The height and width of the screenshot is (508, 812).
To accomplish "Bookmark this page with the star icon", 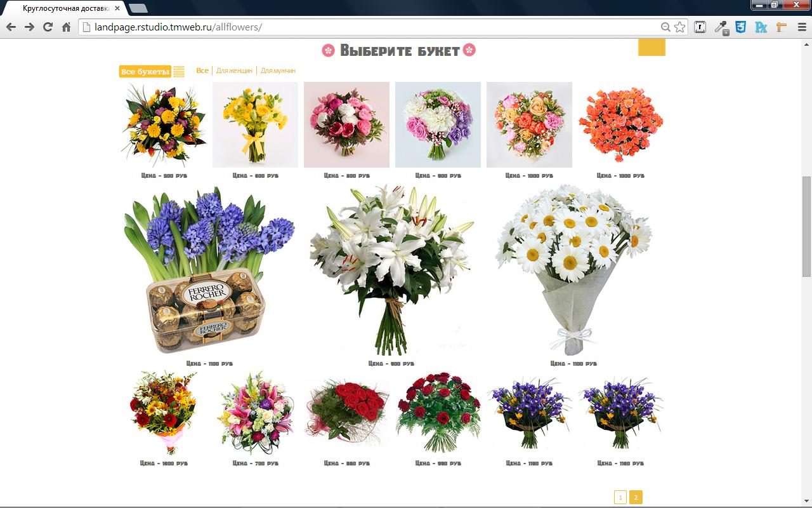I will point(679,27).
